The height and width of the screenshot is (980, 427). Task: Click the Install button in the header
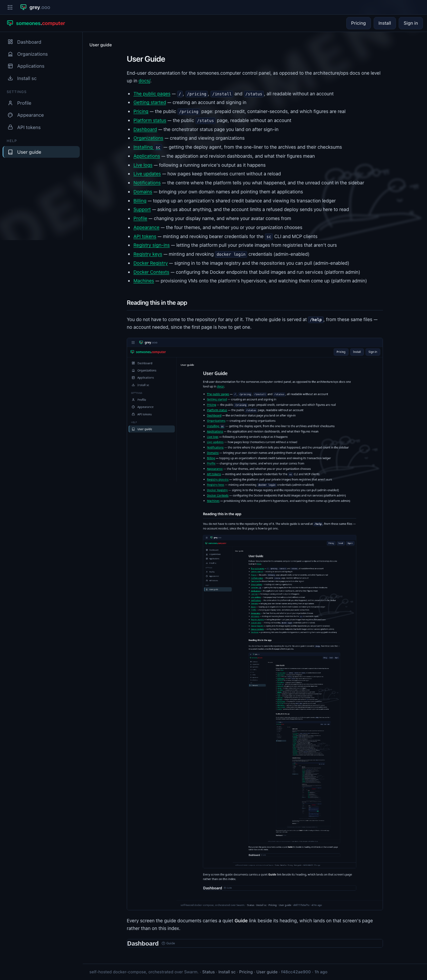click(384, 23)
